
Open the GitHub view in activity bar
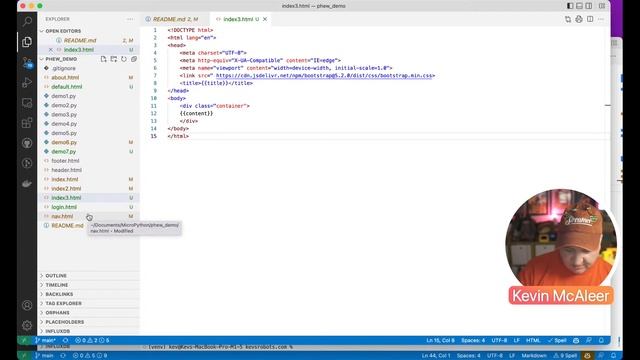[27, 143]
